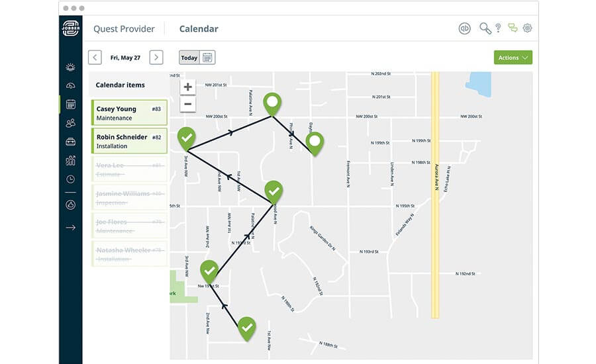Open the calendar icon in the sidebar
The height and width of the screenshot is (364, 596).
pyautogui.click(x=71, y=104)
